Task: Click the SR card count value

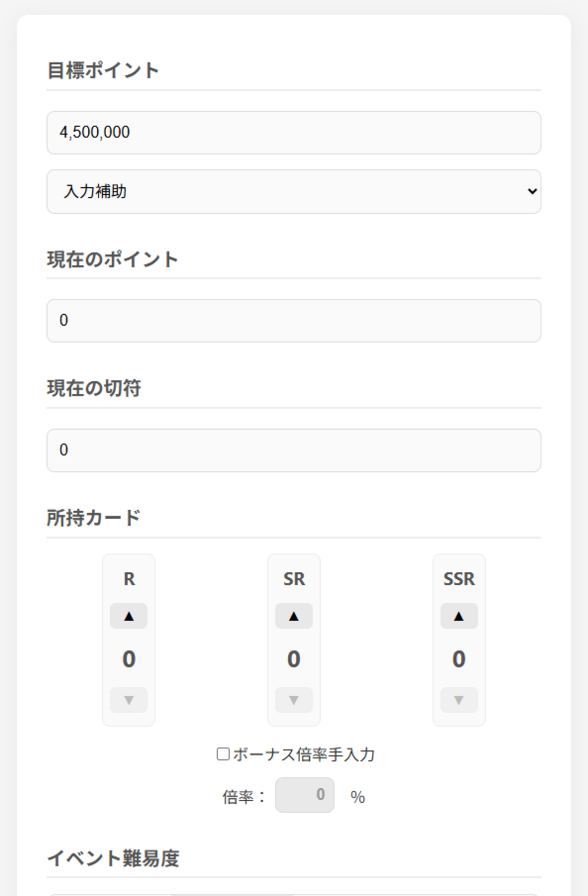Action: pos(294,659)
